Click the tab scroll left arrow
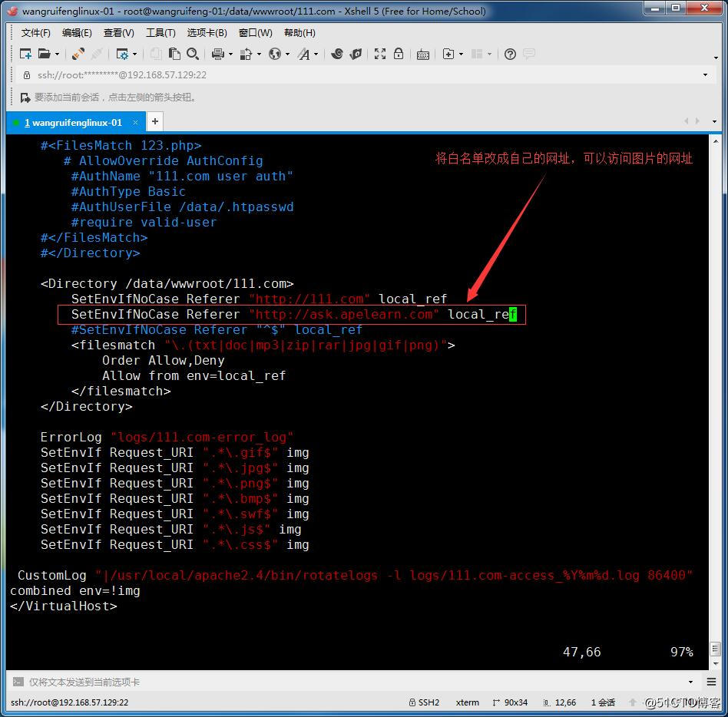 point(686,121)
